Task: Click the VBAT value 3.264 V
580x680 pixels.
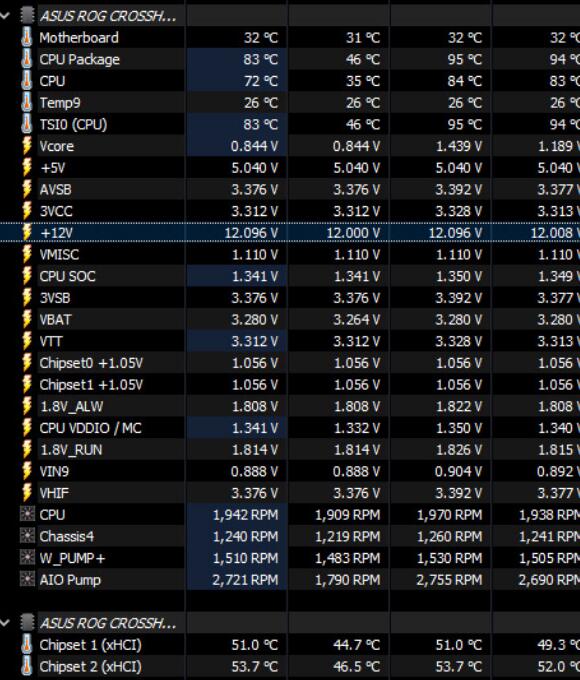Action: point(357,320)
